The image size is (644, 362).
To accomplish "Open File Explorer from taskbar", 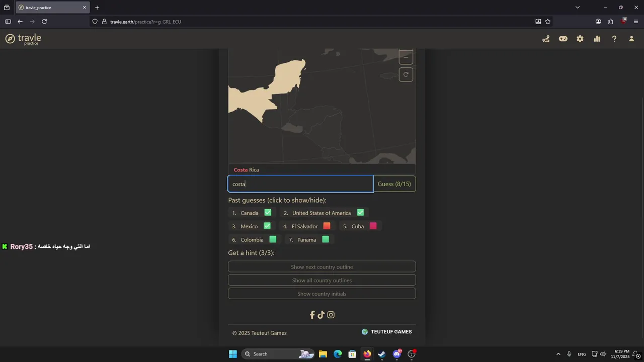I will click(323, 354).
